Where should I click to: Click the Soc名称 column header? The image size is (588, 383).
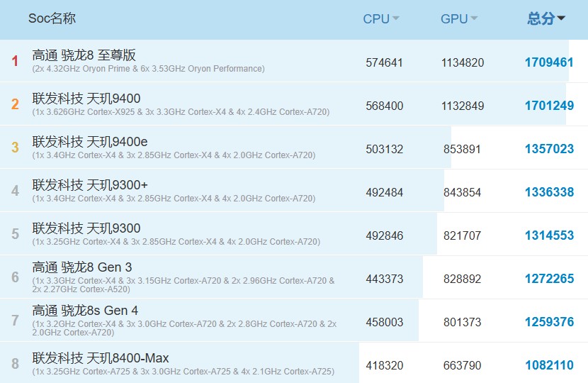click(x=52, y=18)
